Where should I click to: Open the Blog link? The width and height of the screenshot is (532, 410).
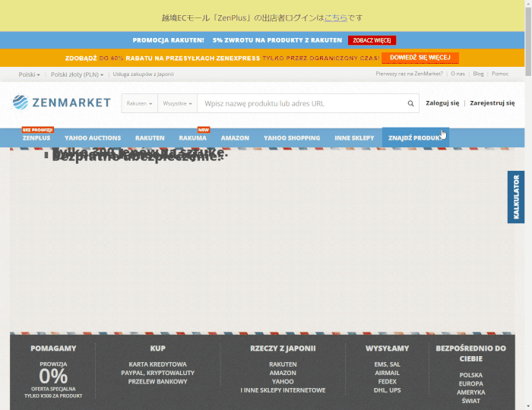click(478, 74)
